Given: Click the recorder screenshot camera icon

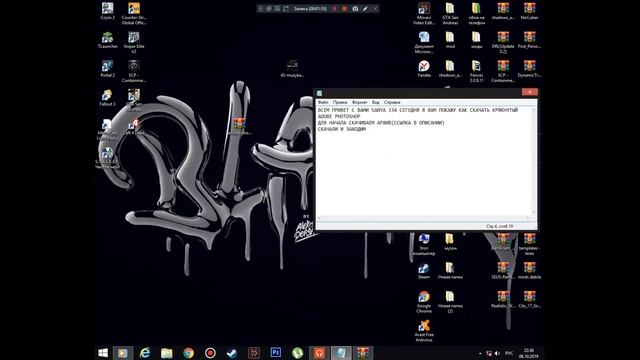Looking at the screenshot, I should 355,9.
